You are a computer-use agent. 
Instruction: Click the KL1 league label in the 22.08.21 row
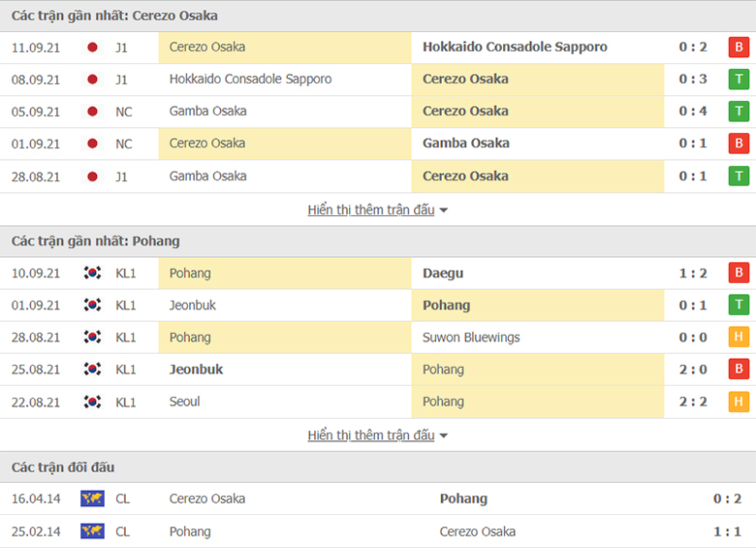(126, 403)
